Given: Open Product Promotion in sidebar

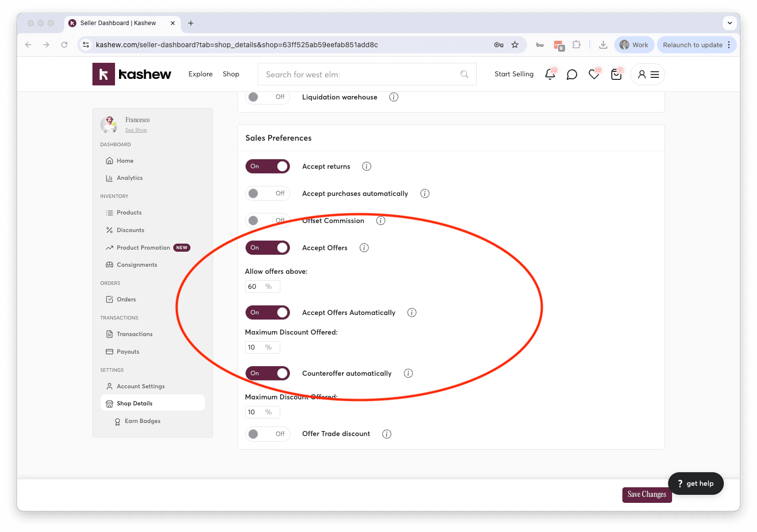Looking at the screenshot, I should [148, 248].
